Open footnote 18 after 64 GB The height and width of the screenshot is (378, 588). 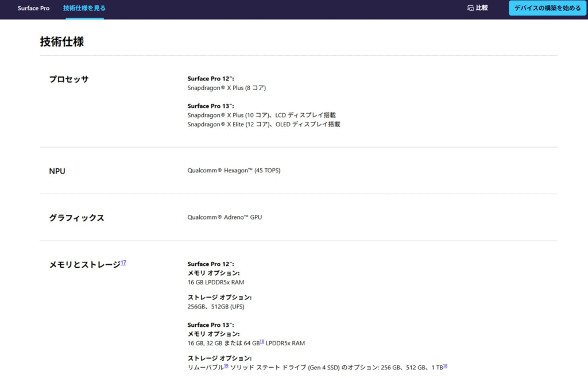(x=262, y=341)
